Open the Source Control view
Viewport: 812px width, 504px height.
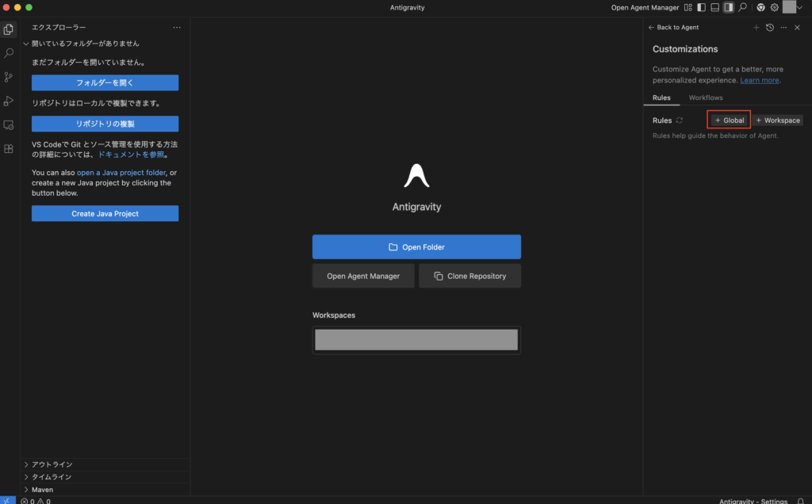click(x=9, y=77)
